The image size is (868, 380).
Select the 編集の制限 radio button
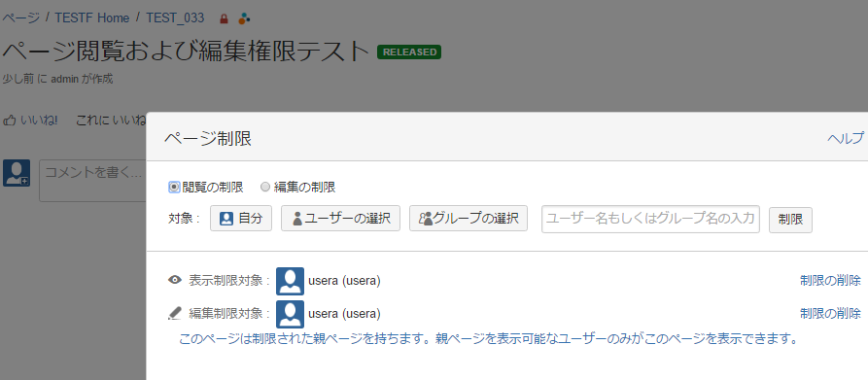click(x=265, y=188)
